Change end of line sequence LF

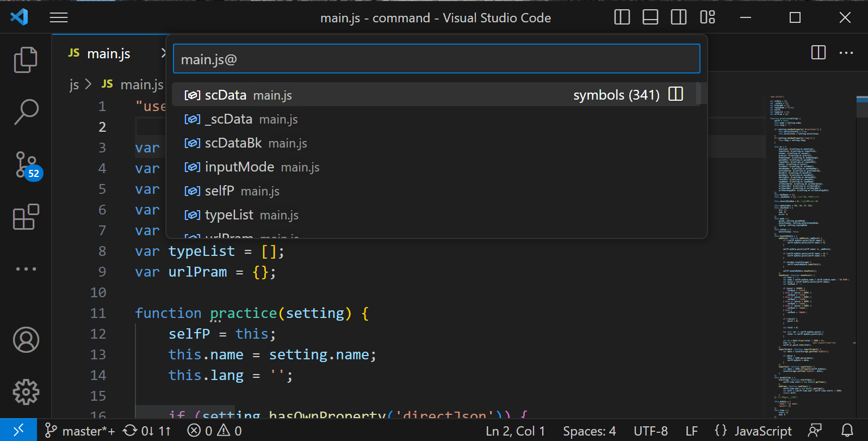coord(691,431)
